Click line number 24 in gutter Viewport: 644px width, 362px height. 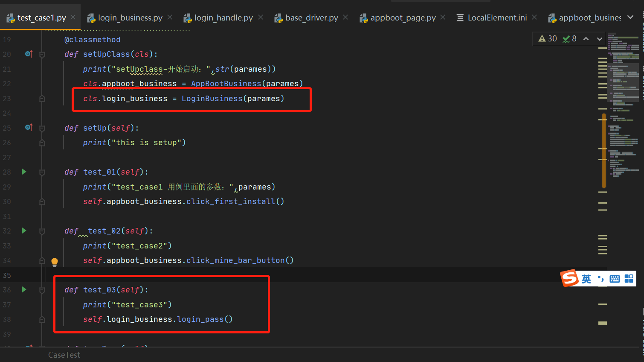coord(7,113)
